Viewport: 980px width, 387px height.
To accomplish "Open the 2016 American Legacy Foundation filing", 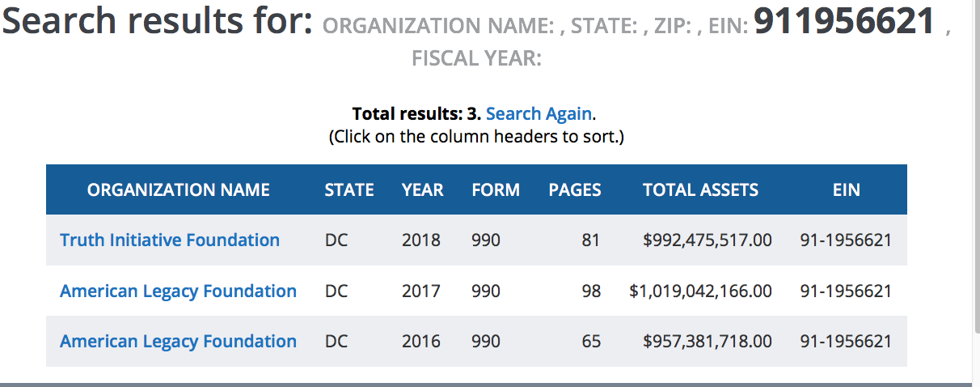I will [x=178, y=342].
